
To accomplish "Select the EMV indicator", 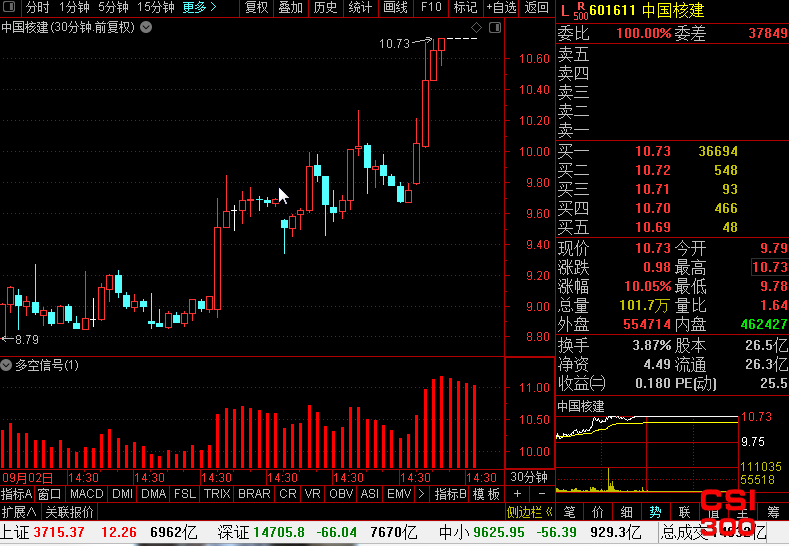I will pos(399,494).
